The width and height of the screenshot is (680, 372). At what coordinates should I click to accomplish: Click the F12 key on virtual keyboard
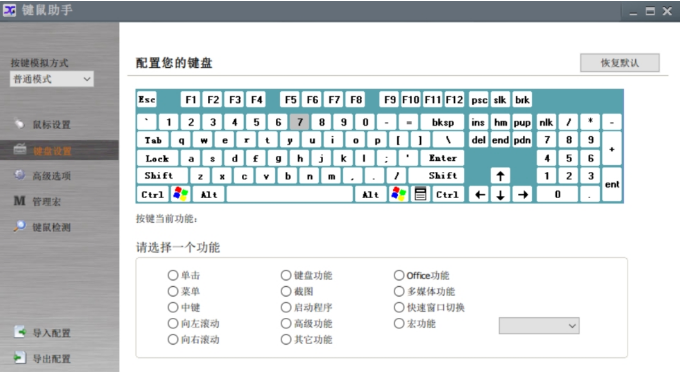click(x=454, y=100)
